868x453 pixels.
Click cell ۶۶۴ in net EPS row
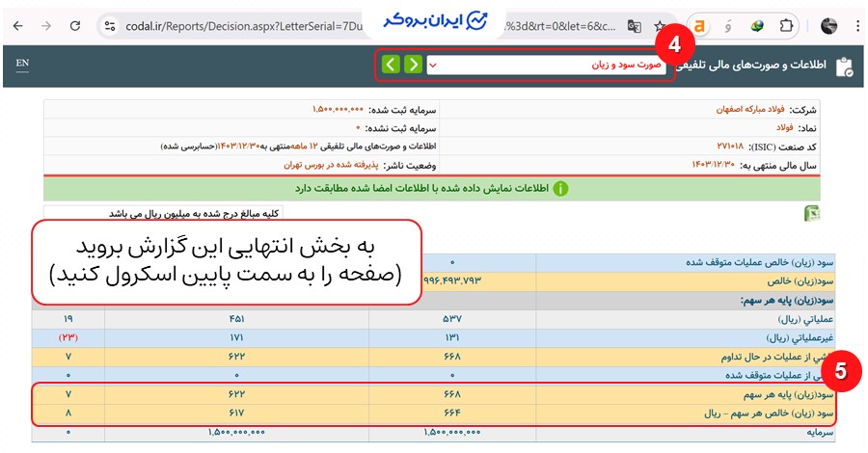pyautogui.click(x=452, y=413)
